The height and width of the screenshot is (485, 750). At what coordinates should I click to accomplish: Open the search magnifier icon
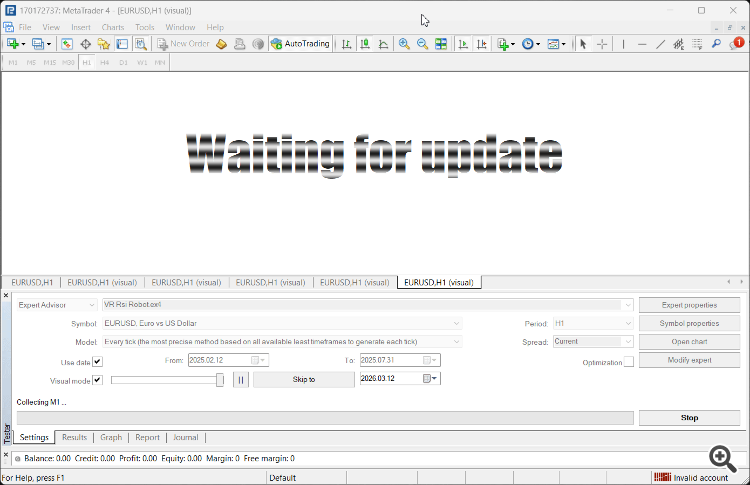[x=716, y=44]
